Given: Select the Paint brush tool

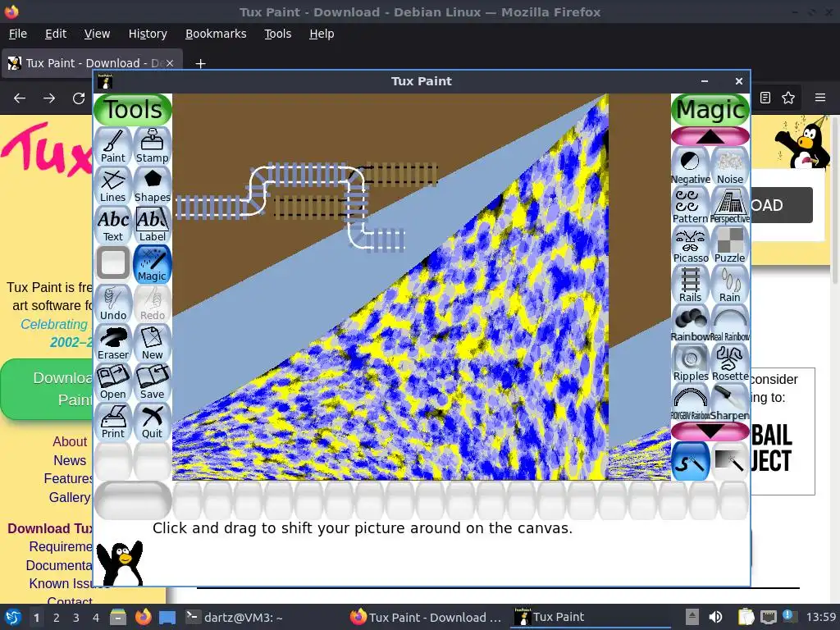Looking at the screenshot, I should click(x=113, y=146).
